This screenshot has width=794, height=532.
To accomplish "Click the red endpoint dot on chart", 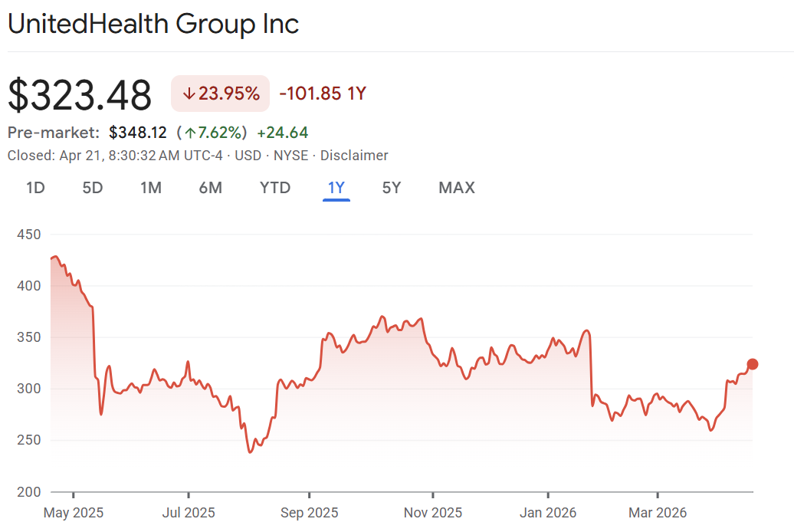I will [753, 364].
